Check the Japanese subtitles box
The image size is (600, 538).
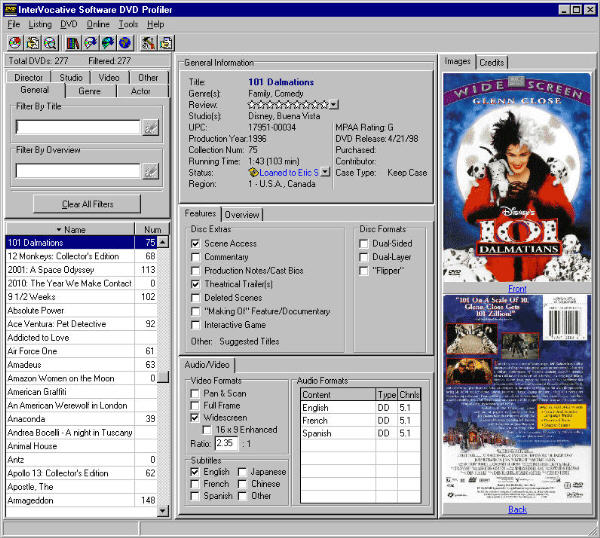coord(242,472)
